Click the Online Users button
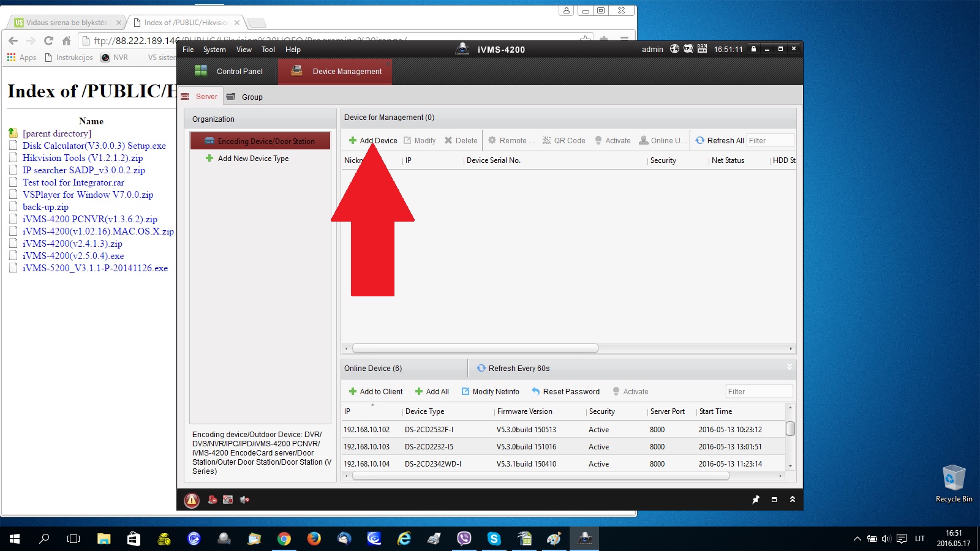980x551 pixels. (663, 141)
